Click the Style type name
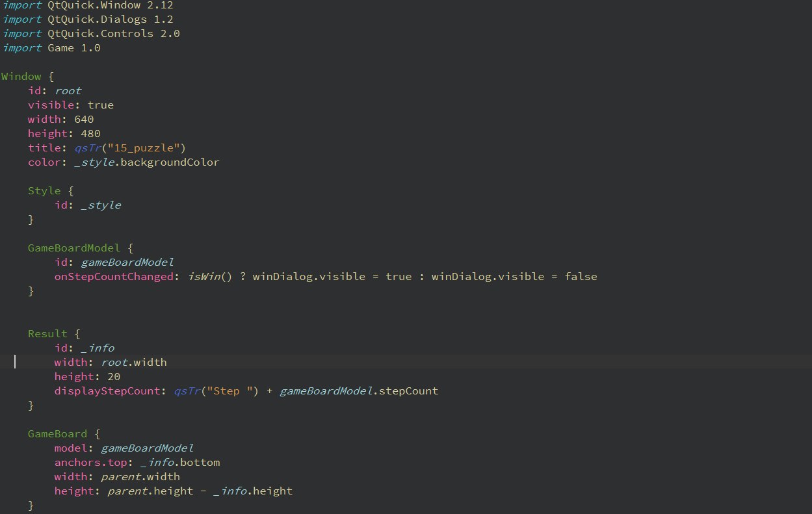 (x=44, y=190)
